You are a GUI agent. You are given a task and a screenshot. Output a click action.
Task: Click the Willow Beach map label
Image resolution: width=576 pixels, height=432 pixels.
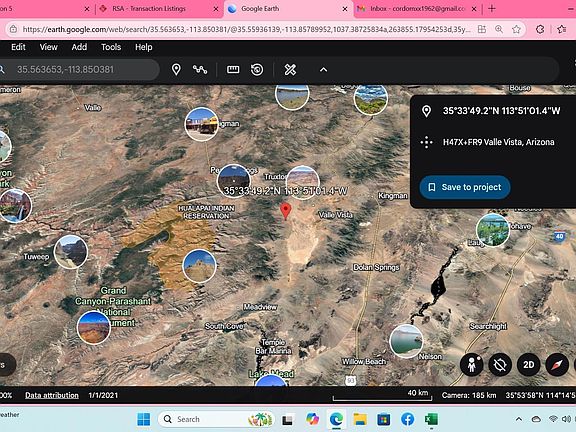364,361
